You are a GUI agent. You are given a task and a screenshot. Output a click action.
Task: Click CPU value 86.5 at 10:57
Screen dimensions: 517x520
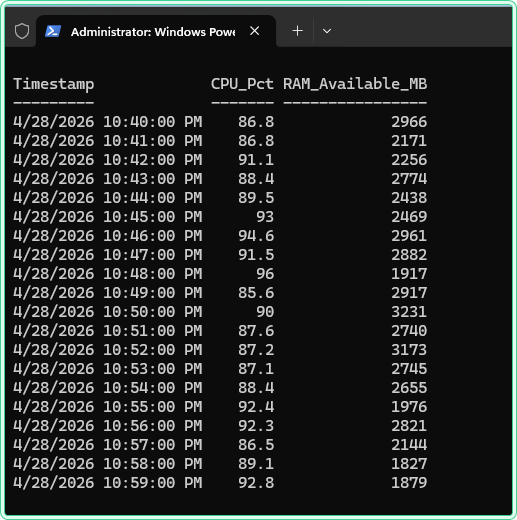[x=256, y=445]
